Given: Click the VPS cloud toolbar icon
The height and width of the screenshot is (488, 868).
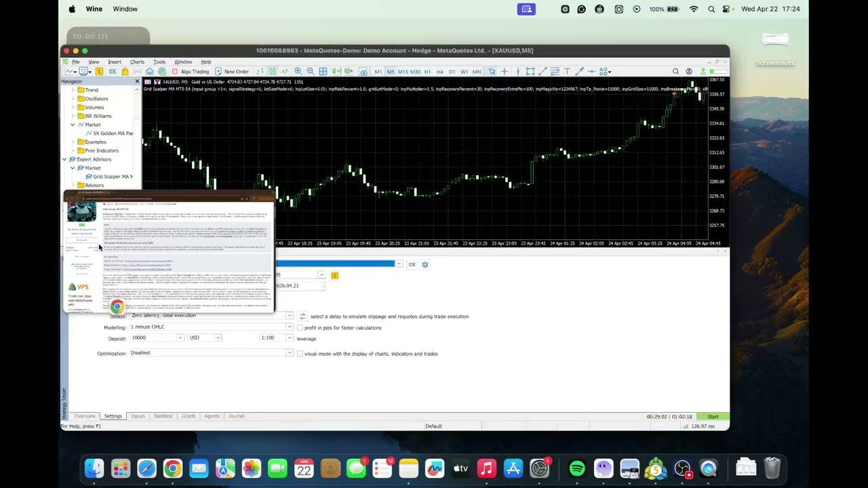Looking at the screenshot, I should pos(150,71).
